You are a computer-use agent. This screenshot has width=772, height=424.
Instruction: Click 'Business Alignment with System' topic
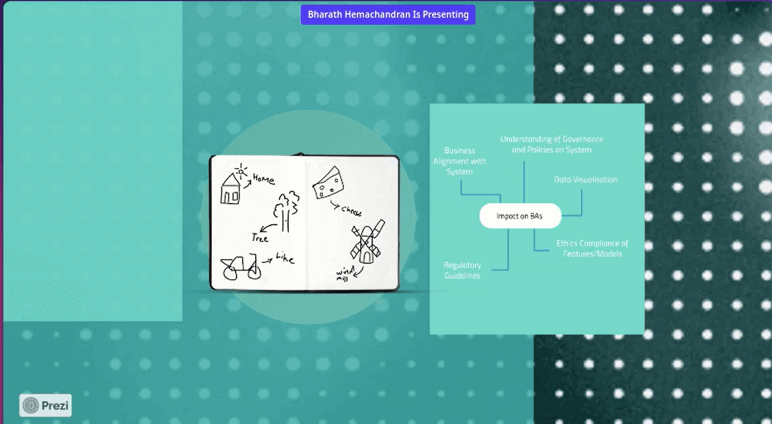pyautogui.click(x=459, y=161)
